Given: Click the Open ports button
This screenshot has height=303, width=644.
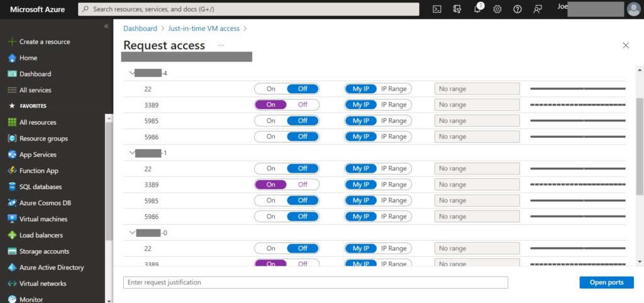Looking at the screenshot, I should click(x=606, y=282).
